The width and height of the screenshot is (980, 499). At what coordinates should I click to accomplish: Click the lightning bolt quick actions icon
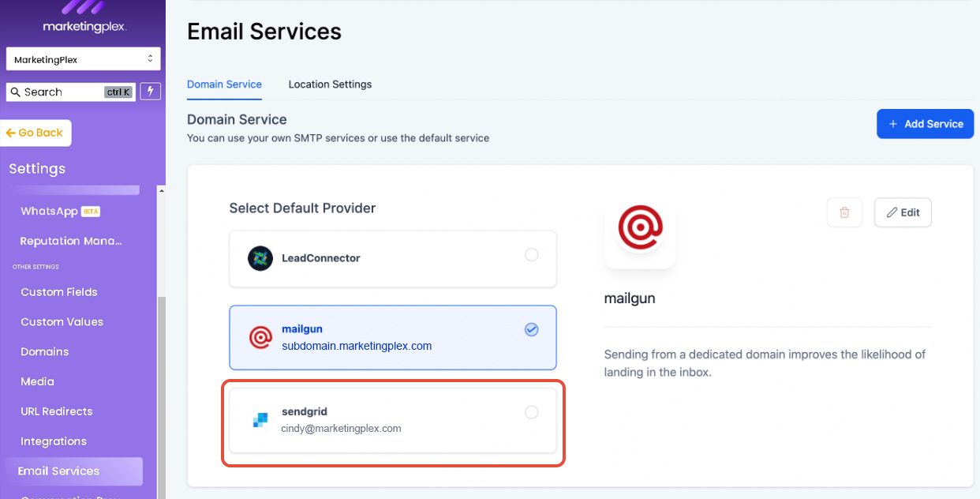[x=150, y=92]
